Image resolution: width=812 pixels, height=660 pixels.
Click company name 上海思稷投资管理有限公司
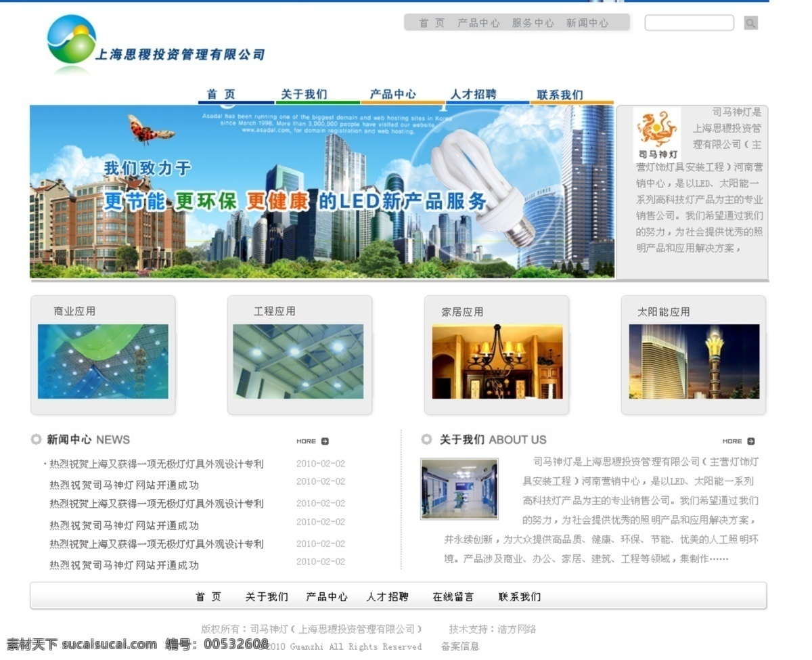click(x=180, y=54)
